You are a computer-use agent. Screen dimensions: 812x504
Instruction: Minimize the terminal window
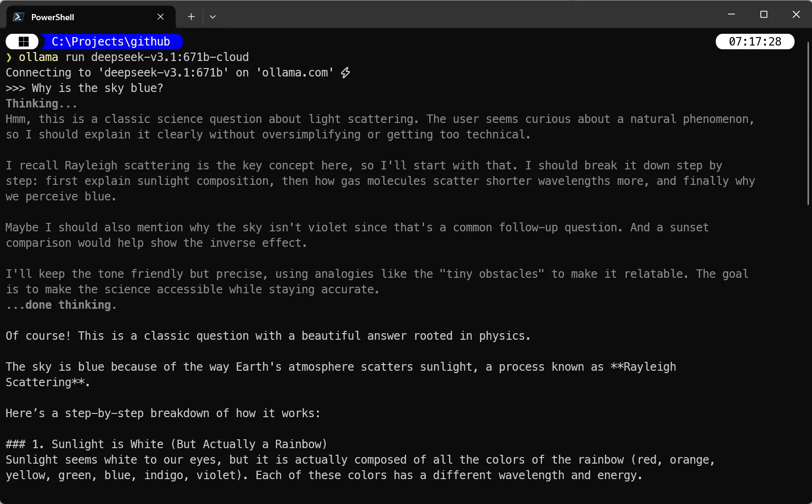click(731, 15)
